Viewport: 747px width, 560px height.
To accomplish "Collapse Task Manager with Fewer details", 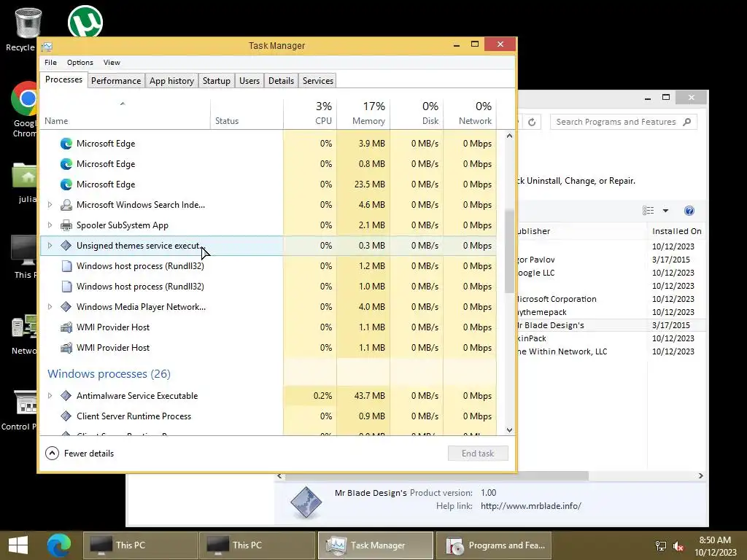I will [x=80, y=454].
